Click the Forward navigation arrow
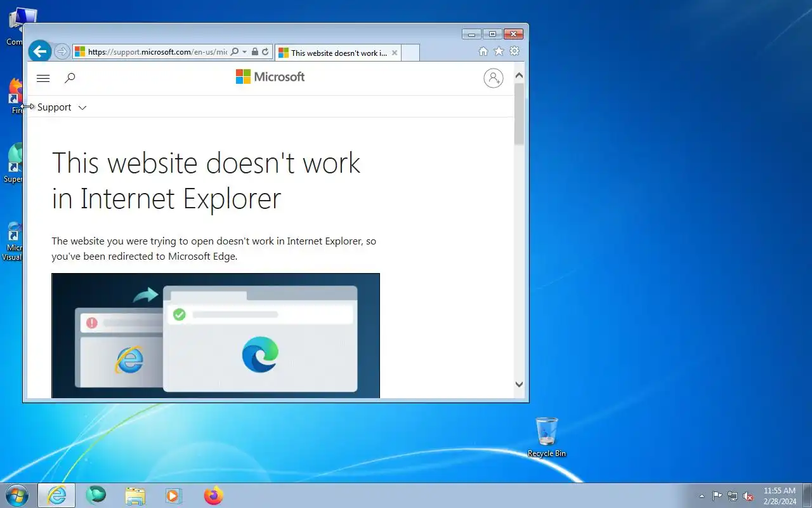812x508 pixels. point(62,52)
